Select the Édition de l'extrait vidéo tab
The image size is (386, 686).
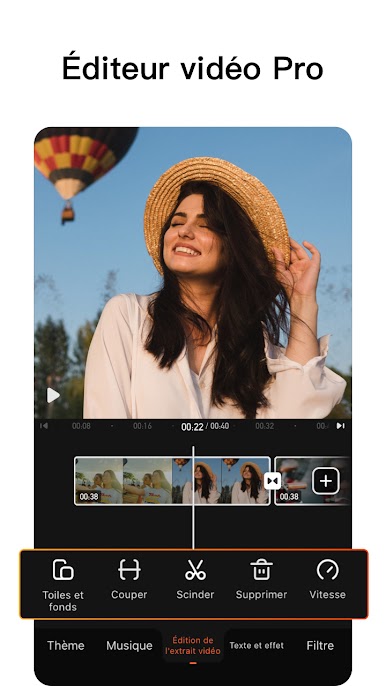(193, 645)
